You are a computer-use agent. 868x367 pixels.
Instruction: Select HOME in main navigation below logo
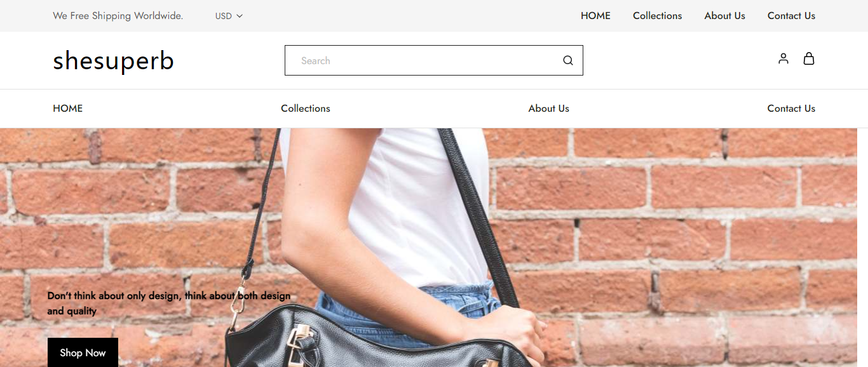[x=68, y=109]
